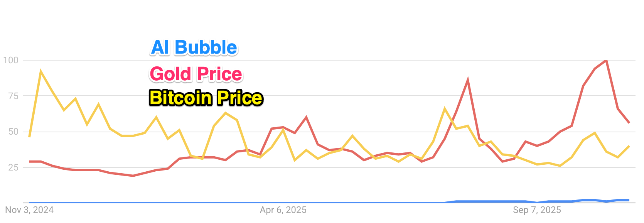The image size is (644, 223).
Task: Click the blue "AI Bubble" legend label
Action: (x=194, y=48)
